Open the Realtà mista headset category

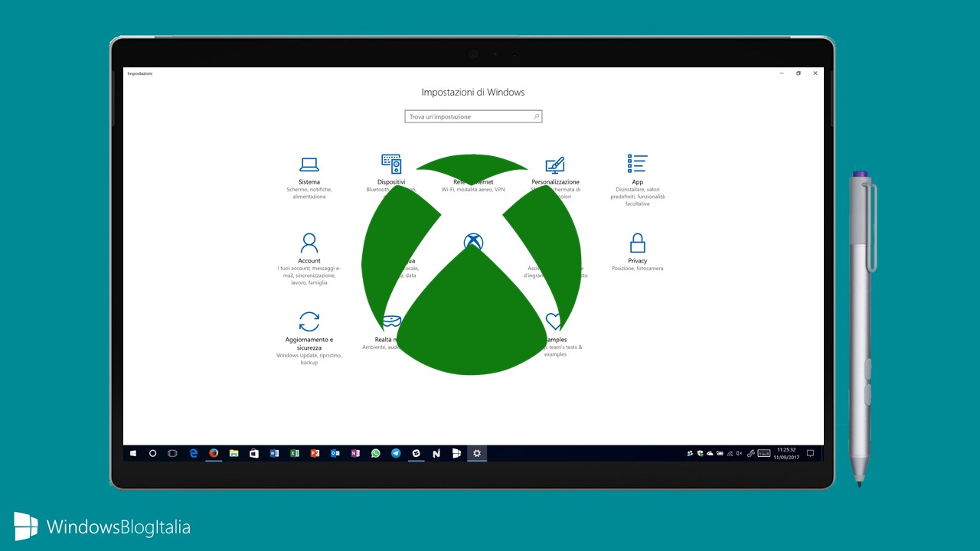[x=391, y=331]
